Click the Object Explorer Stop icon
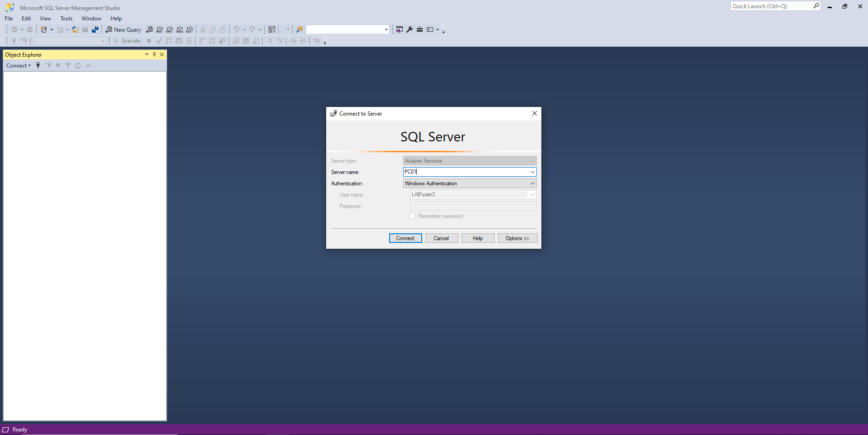 [x=58, y=65]
